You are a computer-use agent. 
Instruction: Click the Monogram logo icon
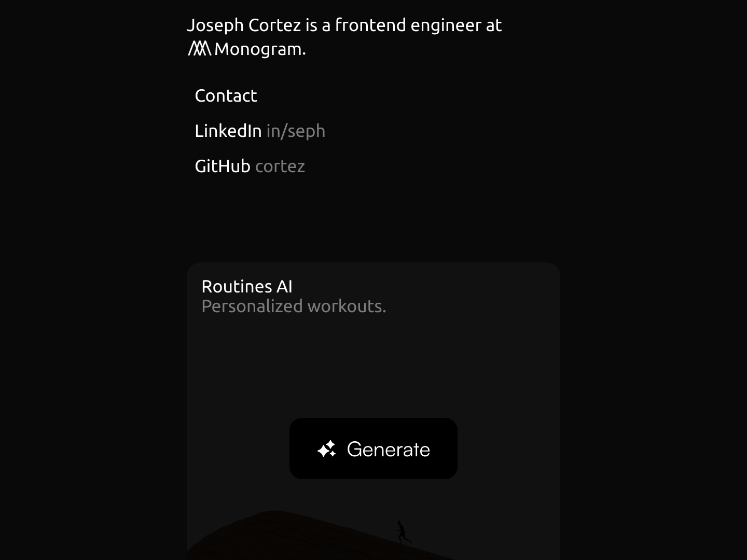pos(199,49)
